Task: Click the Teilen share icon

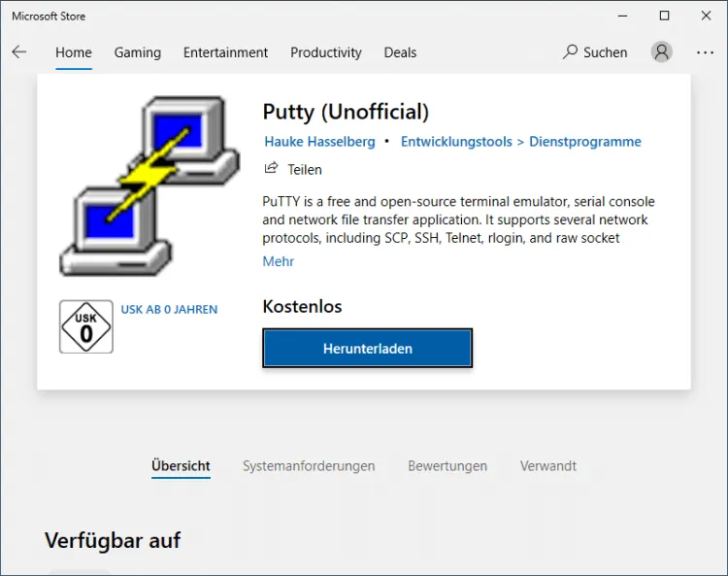Action: 271,168
